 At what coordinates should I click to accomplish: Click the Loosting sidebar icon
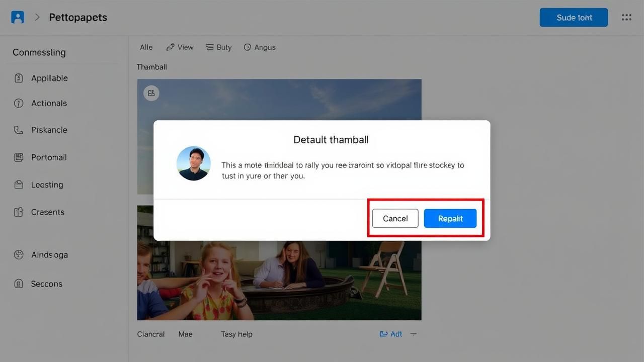(x=19, y=185)
